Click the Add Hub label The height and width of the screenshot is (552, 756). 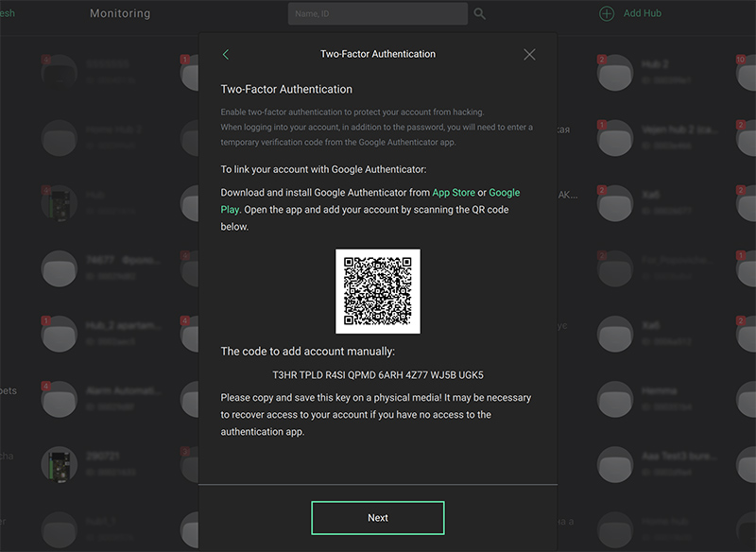tap(642, 13)
